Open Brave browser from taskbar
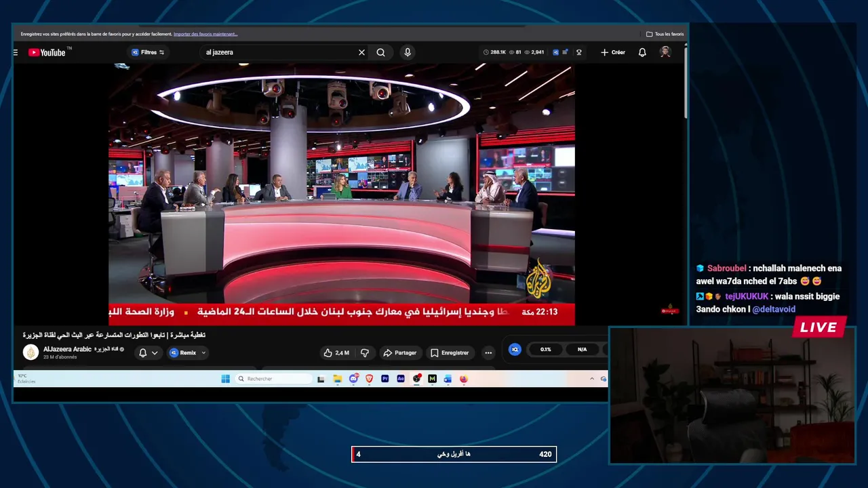This screenshot has height=488, width=868. tap(369, 379)
